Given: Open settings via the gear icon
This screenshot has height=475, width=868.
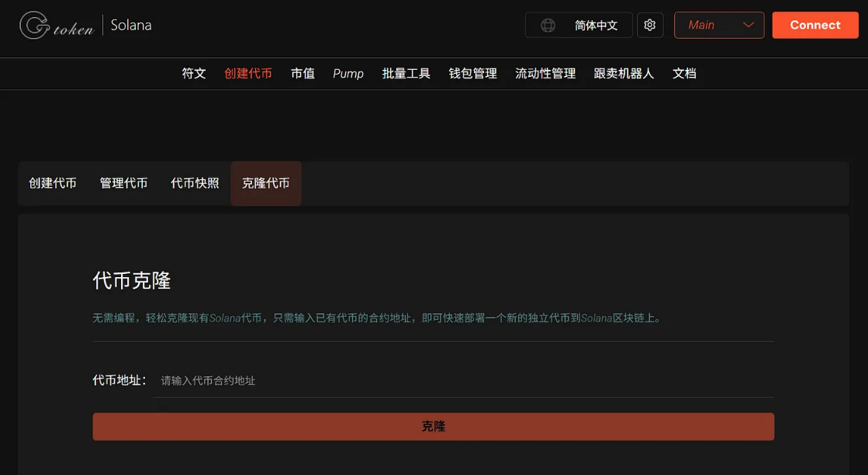Looking at the screenshot, I should [650, 25].
